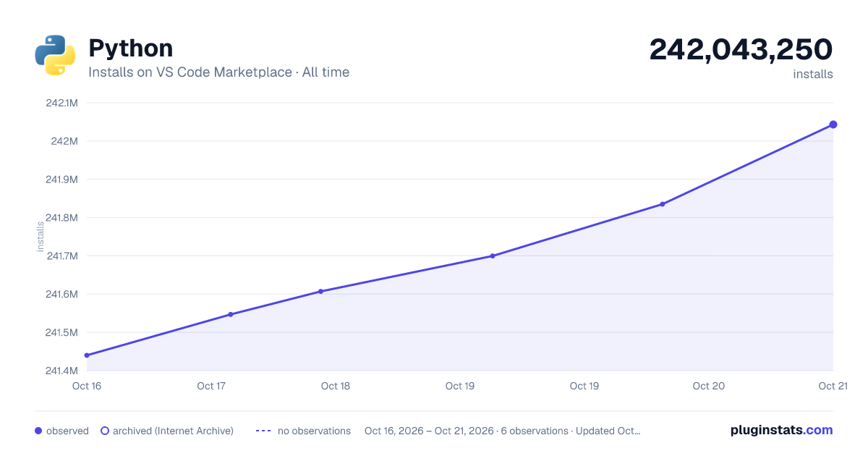868x456 pixels.
Task: Click the 'Oct 16' x-axis label
Action: 87,386
